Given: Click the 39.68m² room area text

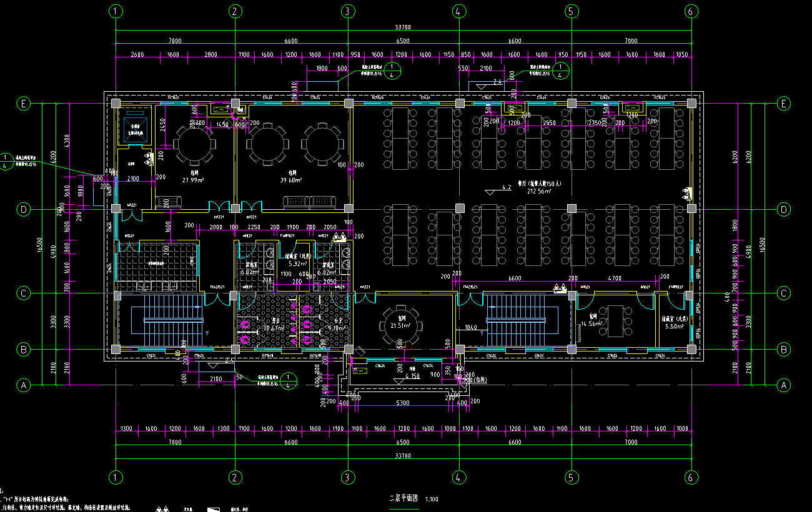Looking at the screenshot, I should point(291,180).
